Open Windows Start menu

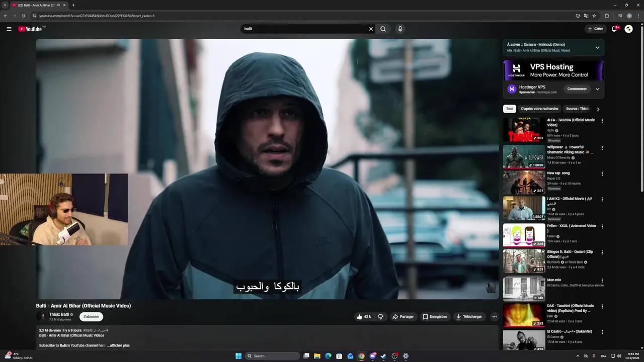(x=238, y=356)
